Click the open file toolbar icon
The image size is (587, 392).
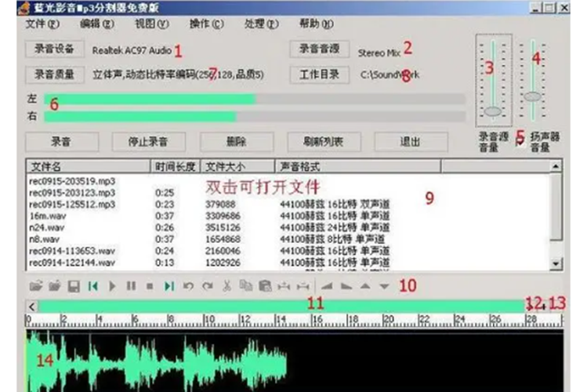coord(36,287)
